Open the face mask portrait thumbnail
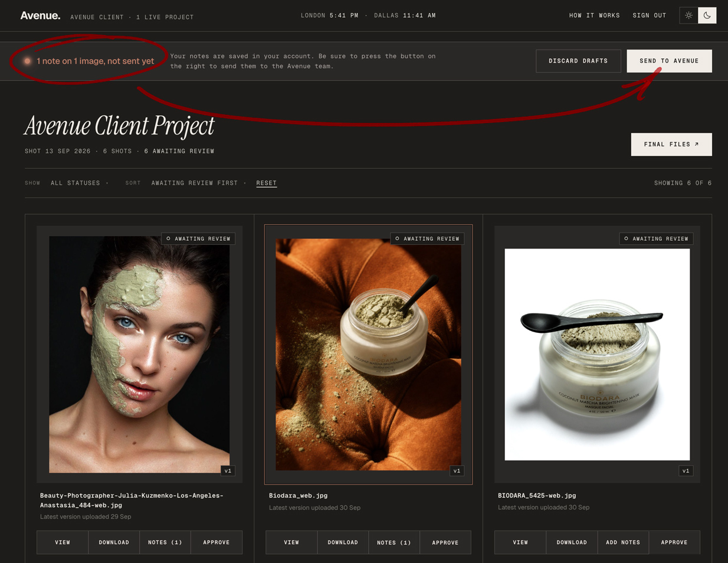Screen dimensions: 728x563 pyautogui.click(x=139, y=354)
